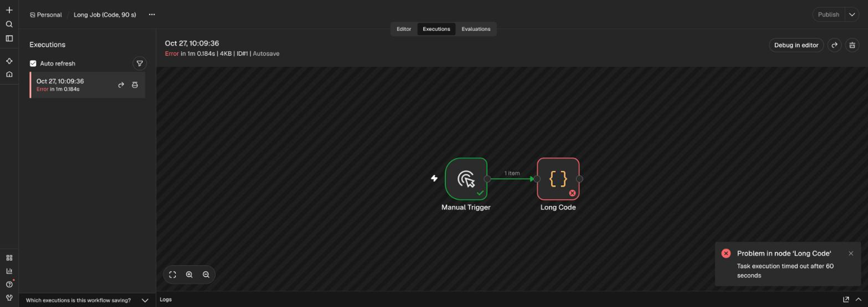
Task: Click the Long Code input connector
Action: point(537,179)
